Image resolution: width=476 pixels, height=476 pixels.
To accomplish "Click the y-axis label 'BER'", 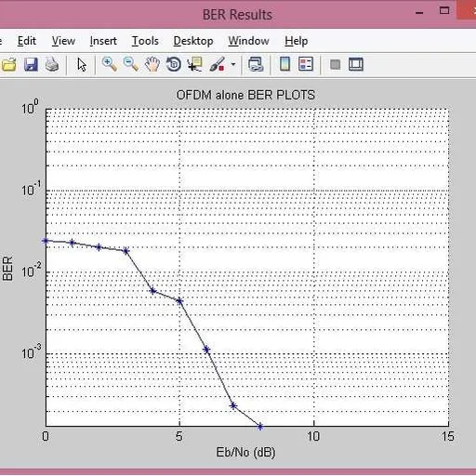I will [7, 269].
